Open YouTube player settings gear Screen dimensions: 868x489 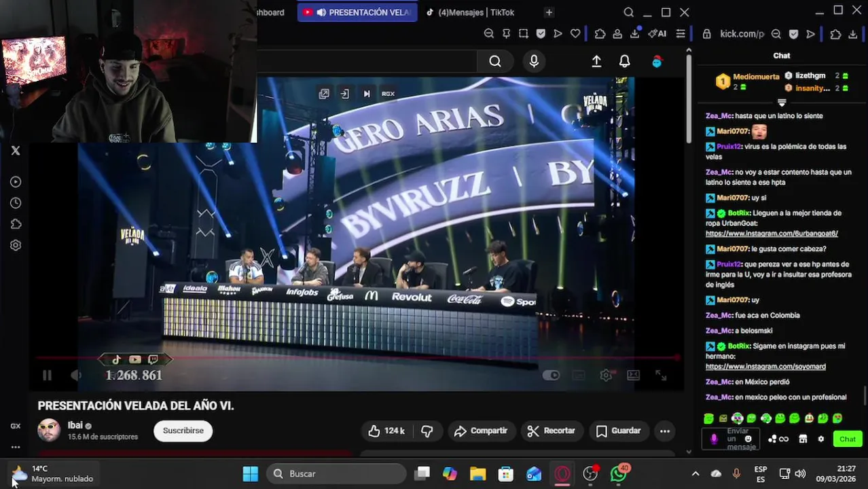pos(606,375)
